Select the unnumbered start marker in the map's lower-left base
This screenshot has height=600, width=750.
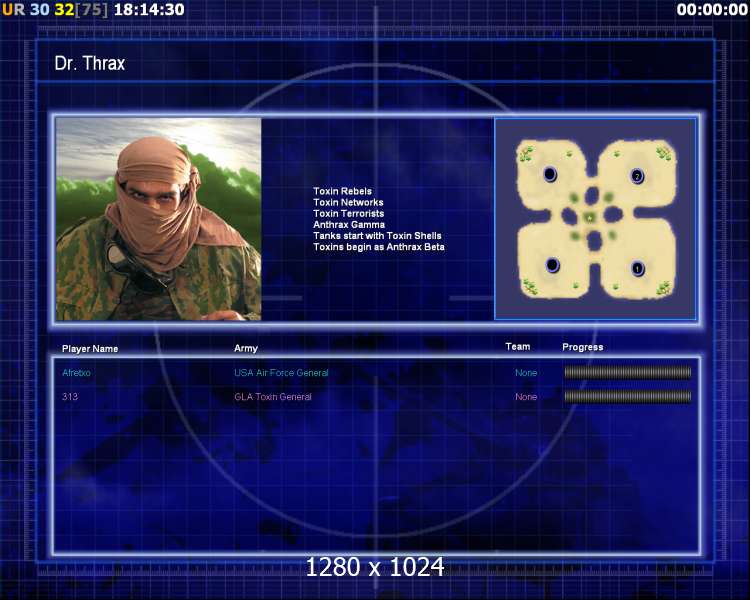pyautogui.click(x=552, y=265)
